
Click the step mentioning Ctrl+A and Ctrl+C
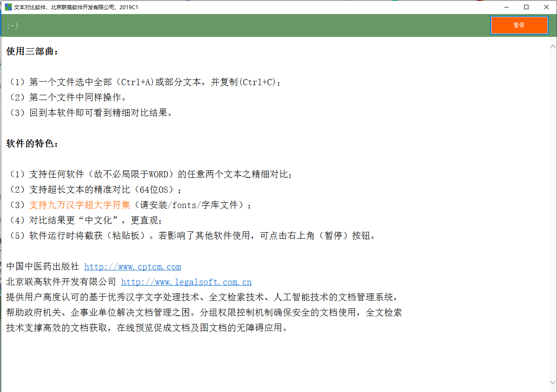(145, 82)
